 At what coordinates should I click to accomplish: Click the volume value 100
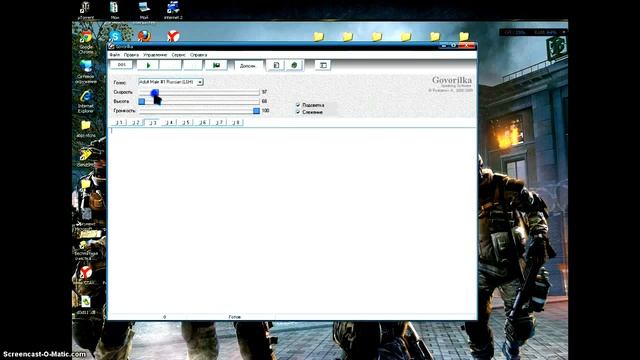pyautogui.click(x=265, y=111)
